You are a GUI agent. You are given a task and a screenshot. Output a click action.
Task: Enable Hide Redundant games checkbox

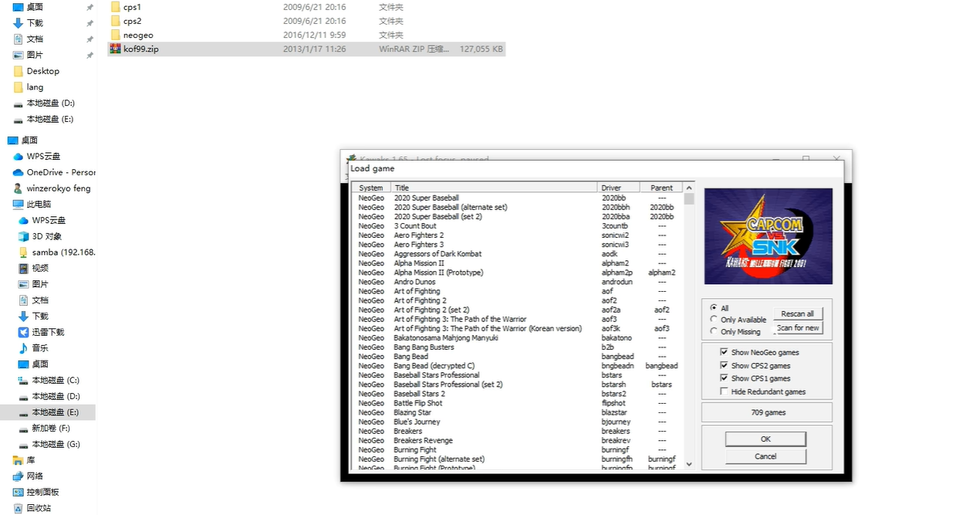coord(724,391)
